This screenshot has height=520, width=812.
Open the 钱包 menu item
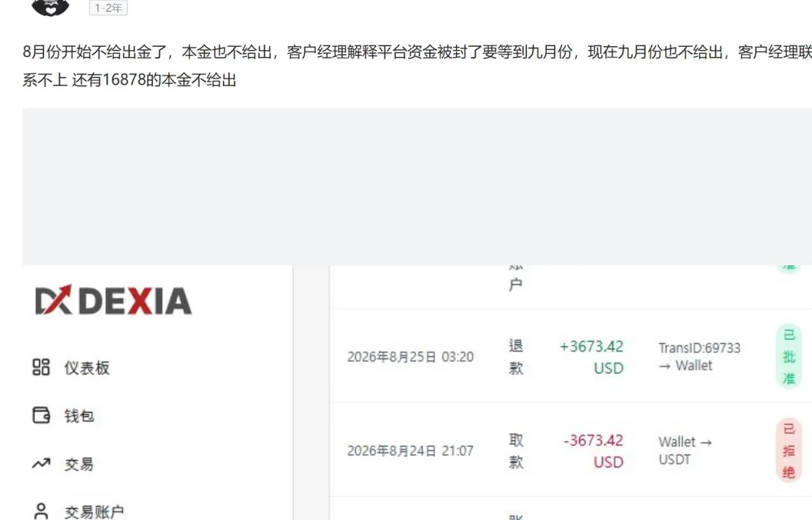coord(79,416)
